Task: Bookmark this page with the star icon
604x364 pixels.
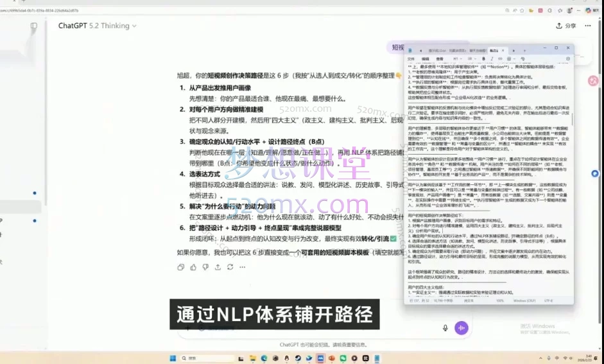Action: [x=522, y=11]
